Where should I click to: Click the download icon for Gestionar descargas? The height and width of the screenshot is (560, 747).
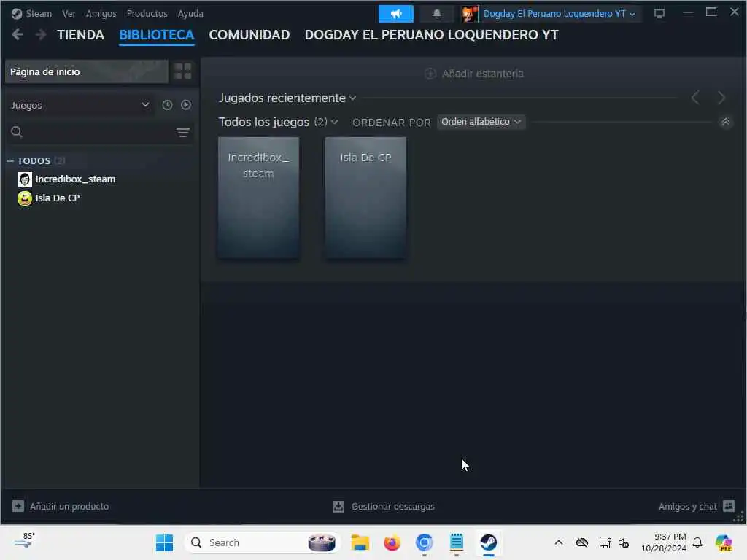click(338, 506)
